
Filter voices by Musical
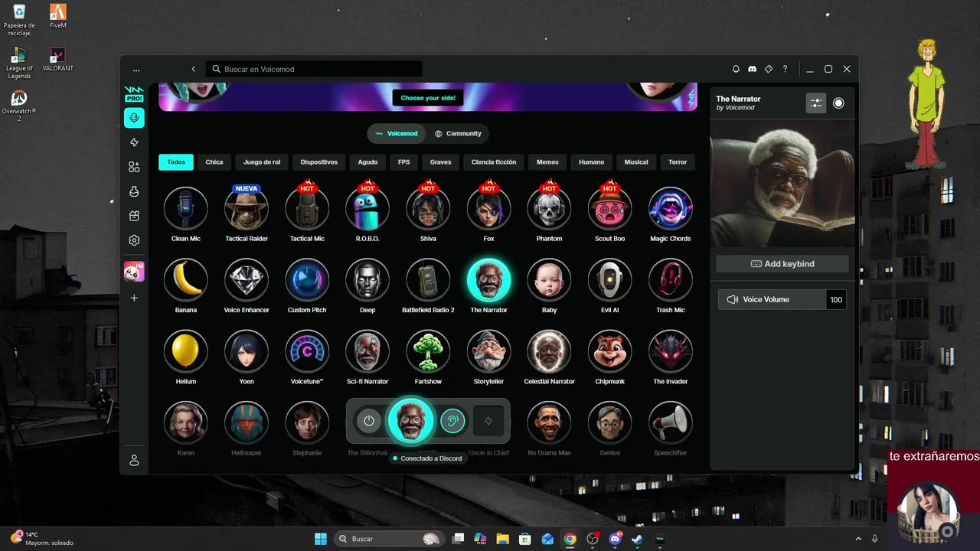(636, 162)
